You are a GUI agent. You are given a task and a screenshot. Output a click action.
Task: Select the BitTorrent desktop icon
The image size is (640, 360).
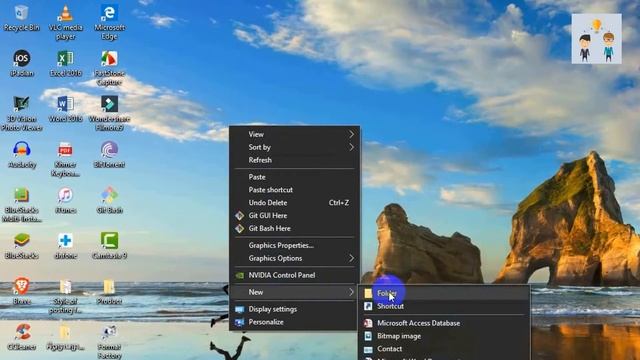pos(109,155)
